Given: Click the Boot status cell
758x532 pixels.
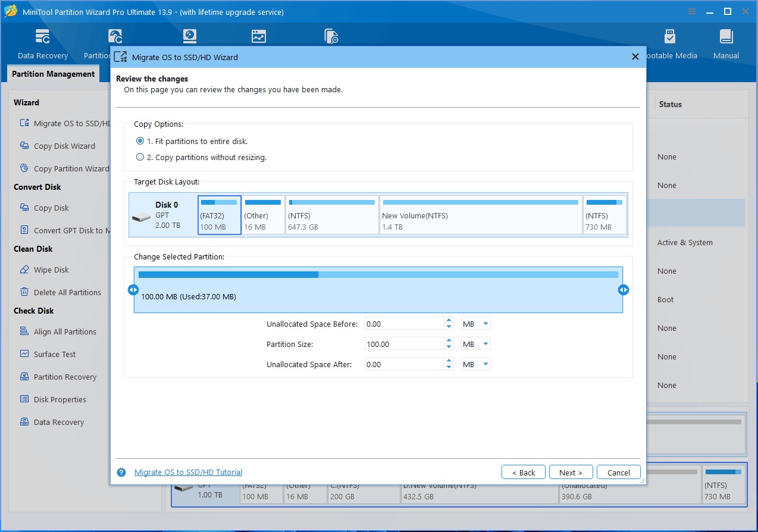Looking at the screenshot, I should click(665, 299).
